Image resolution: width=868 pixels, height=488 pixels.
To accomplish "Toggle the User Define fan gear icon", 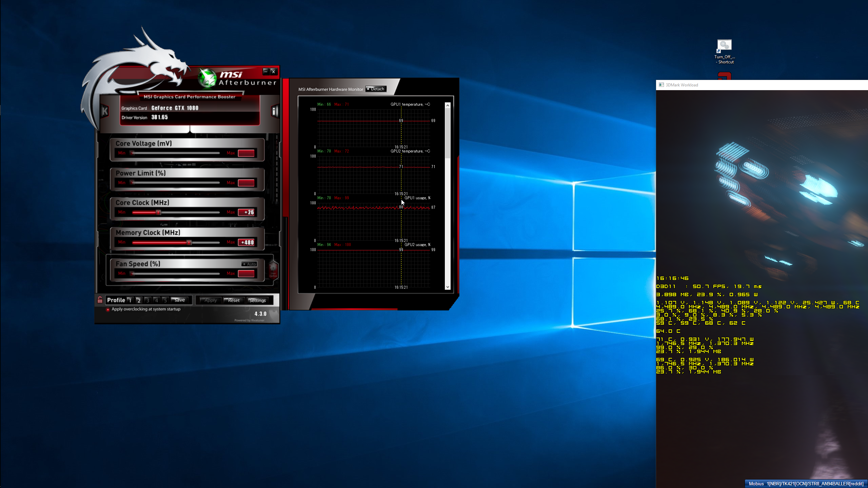I will (273, 270).
